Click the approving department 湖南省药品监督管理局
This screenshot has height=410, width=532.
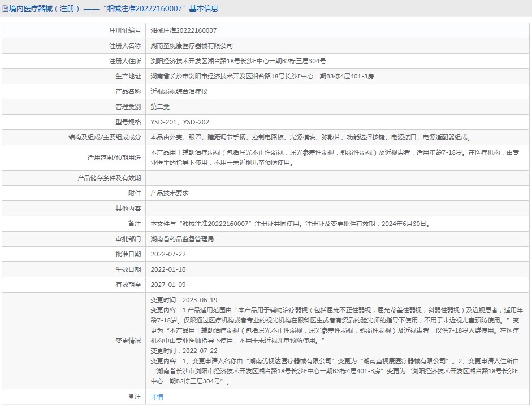181,239
